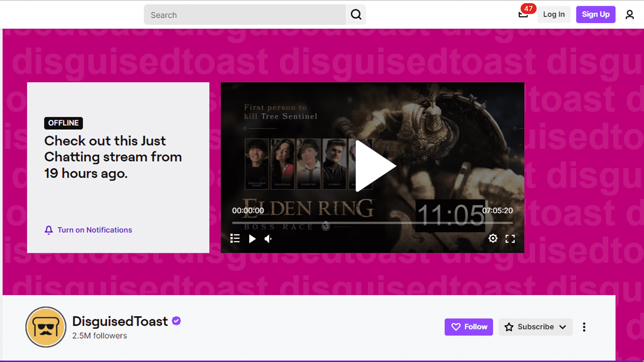644x362 pixels.
Task: Click the search magnifier button
Action: pyautogui.click(x=356, y=14)
